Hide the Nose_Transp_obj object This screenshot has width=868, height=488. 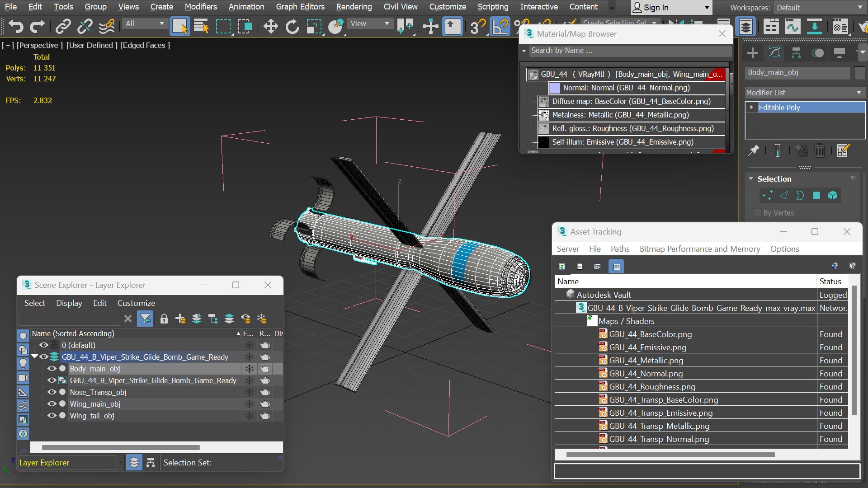pyautogui.click(x=52, y=392)
